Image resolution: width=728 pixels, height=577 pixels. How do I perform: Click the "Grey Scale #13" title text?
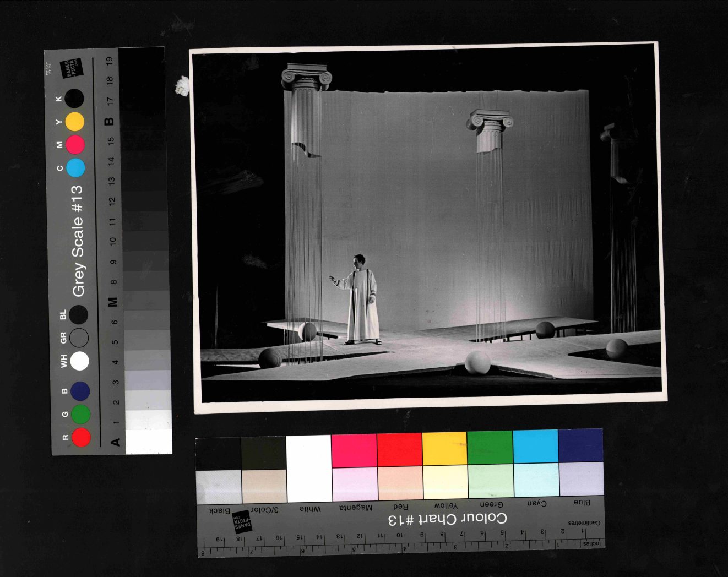[78, 241]
